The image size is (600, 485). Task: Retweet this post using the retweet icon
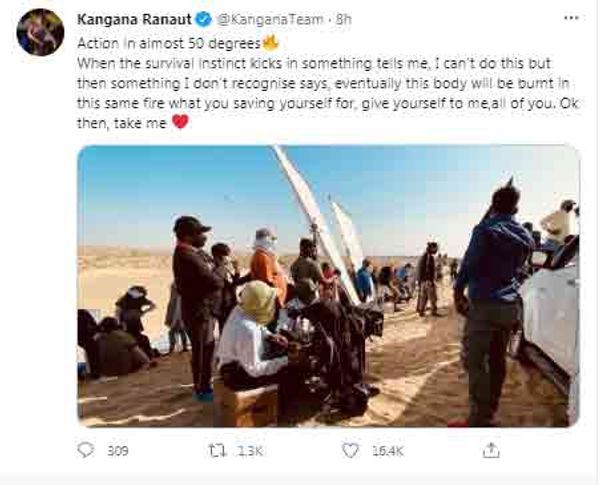point(217,451)
